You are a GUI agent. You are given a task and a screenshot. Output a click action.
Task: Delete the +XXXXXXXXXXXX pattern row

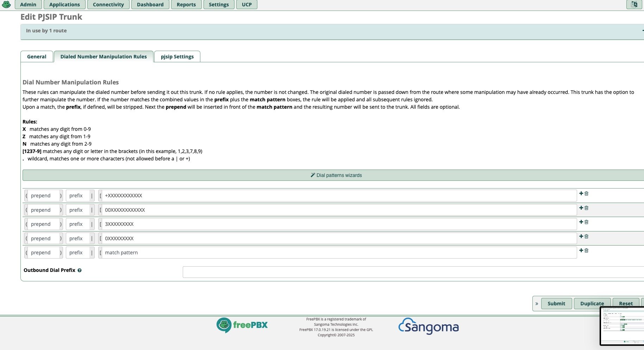point(587,193)
